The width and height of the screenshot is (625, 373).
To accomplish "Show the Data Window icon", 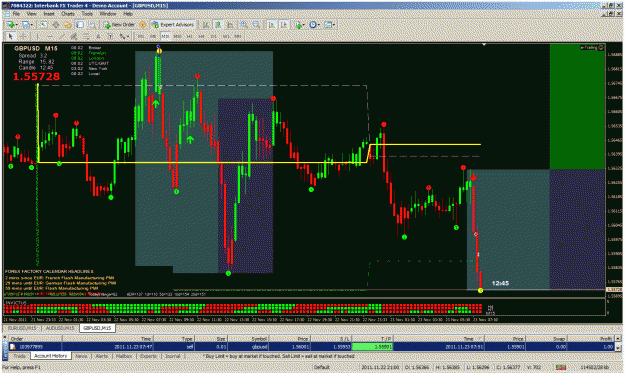I will point(56,25).
